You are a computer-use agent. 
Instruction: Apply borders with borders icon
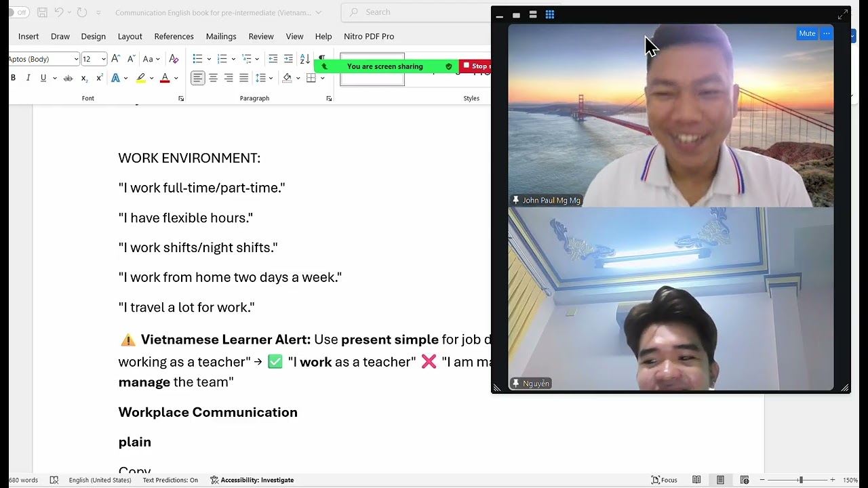(x=311, y=79)
